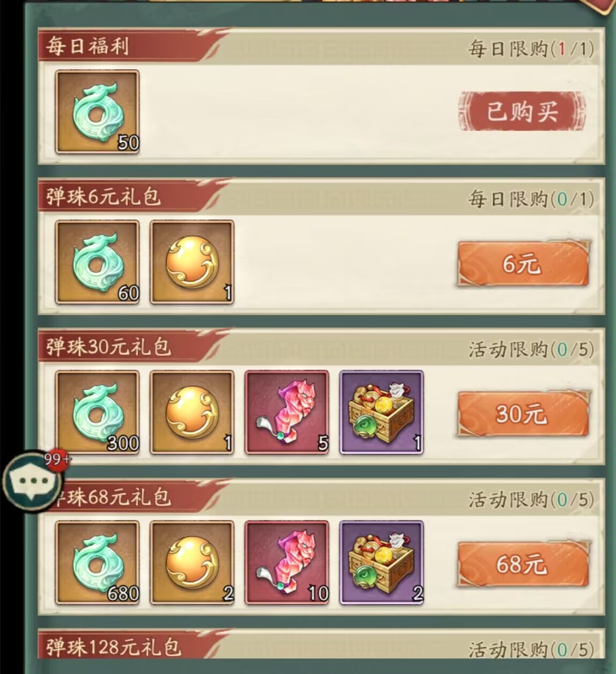This screenshot has width=616, height=674.
Task: Tap the 活动限购(0/5) label on 68元 pack
Action: (x=531, y=500)
